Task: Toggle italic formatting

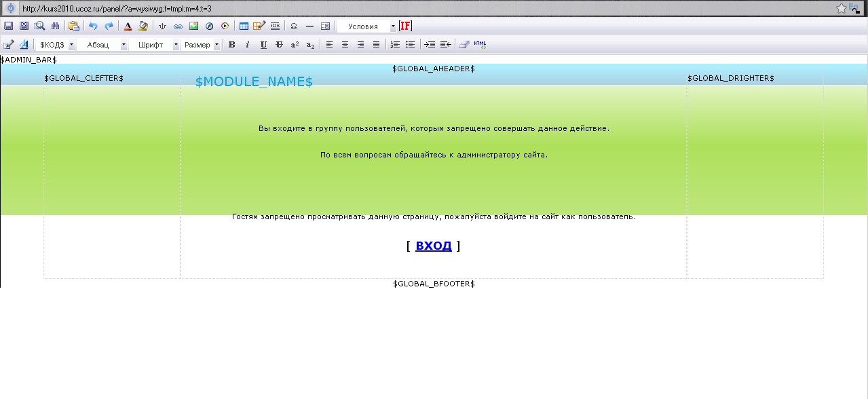Action: coord(247,45)
